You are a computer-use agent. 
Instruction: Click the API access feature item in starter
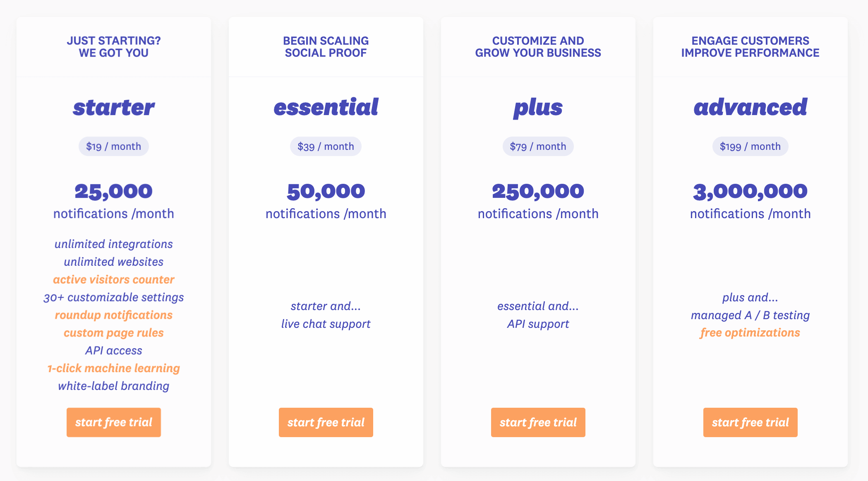pos(116,351)
